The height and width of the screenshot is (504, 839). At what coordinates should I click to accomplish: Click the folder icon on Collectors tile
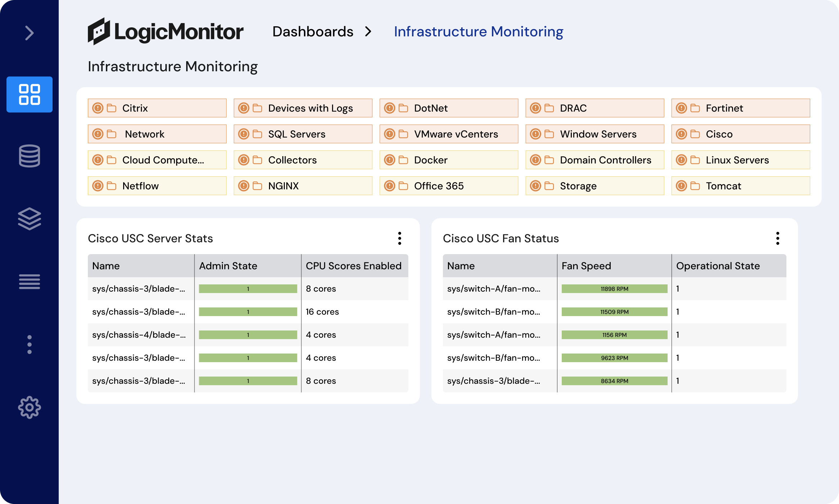257,160
